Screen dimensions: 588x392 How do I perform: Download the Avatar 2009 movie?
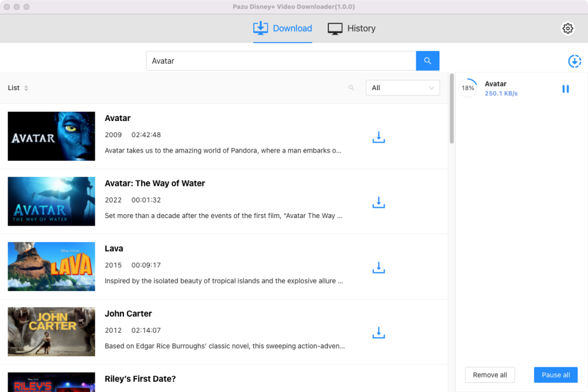379,137
